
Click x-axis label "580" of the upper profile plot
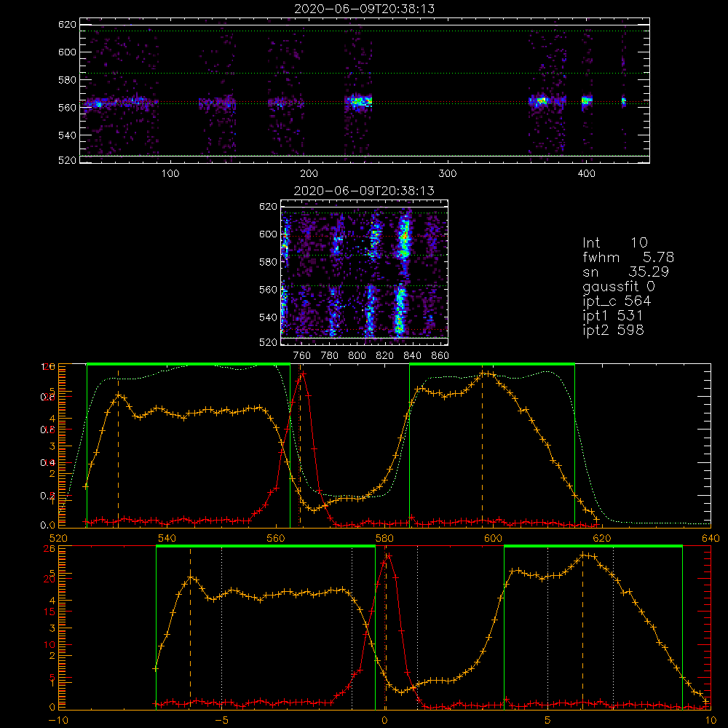click(x=384, y=539)
